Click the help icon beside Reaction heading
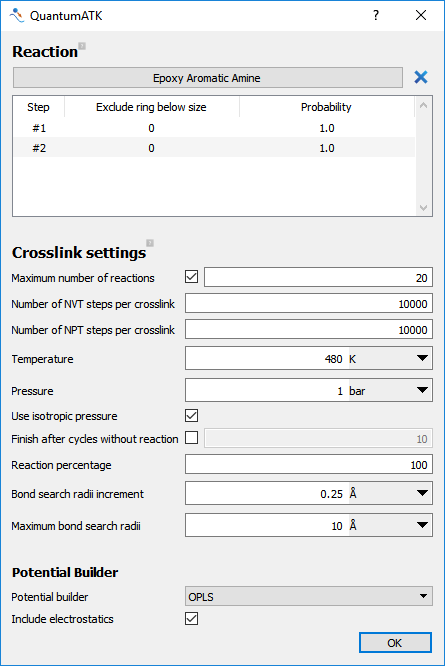 click(x=82, y=46)
